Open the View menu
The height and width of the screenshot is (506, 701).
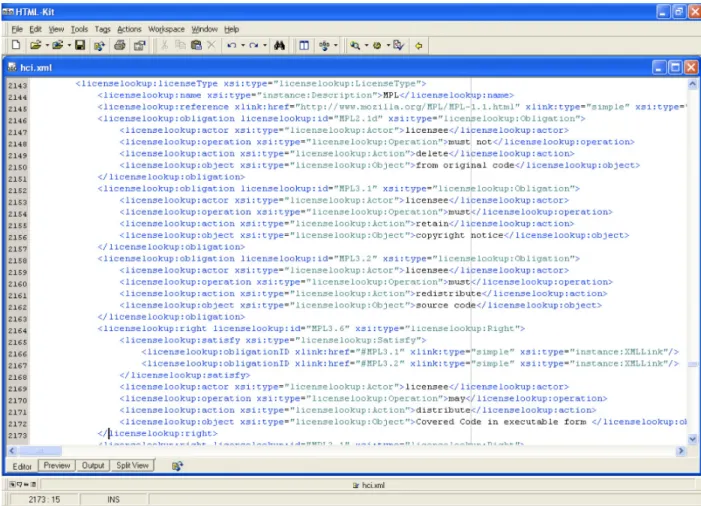click(56, 29)
